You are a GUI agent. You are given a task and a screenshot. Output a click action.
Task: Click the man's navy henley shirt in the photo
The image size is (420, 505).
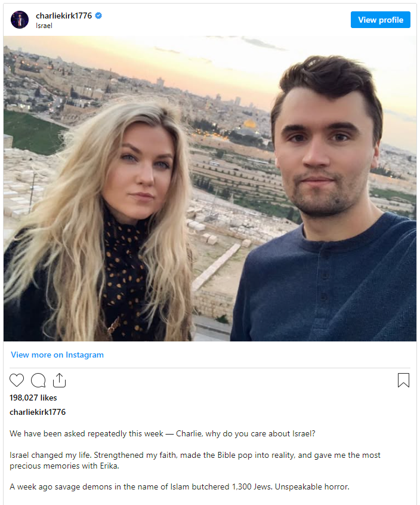(323, 284)
